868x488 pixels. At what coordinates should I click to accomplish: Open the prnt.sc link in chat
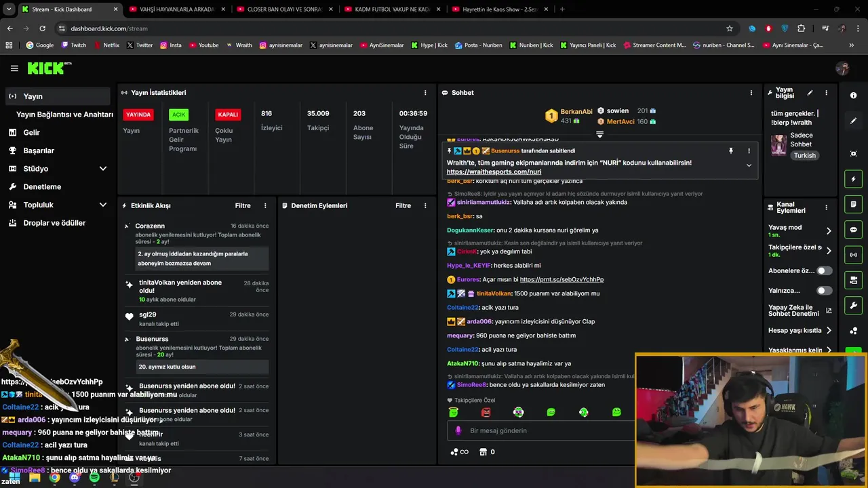coord(561,279)
